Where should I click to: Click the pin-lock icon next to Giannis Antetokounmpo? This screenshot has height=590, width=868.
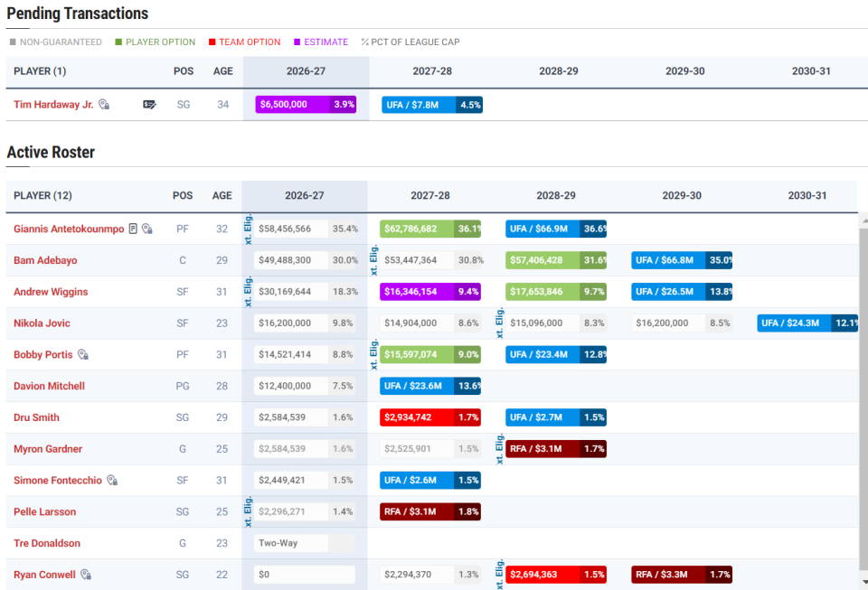147,229
